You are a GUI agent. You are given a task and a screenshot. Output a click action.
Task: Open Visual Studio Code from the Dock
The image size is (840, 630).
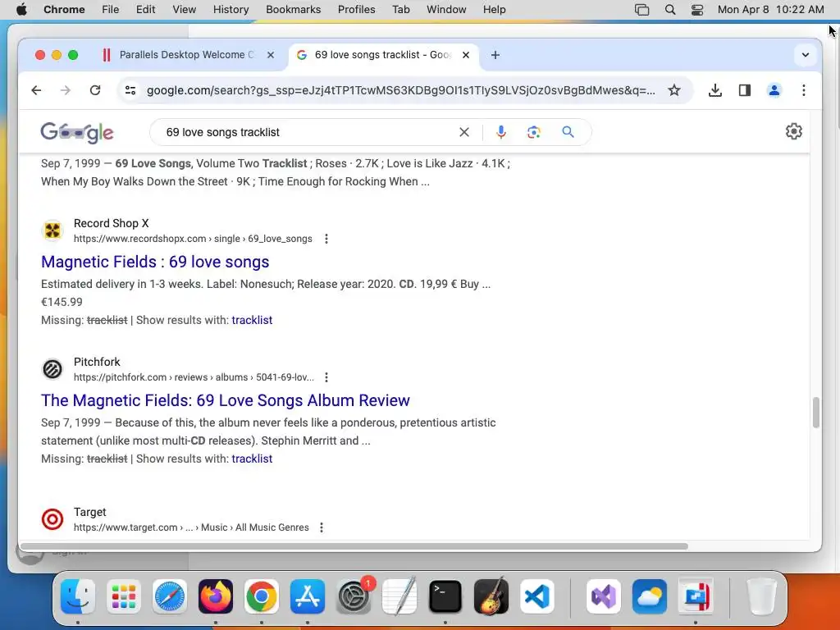pos(537,596)
